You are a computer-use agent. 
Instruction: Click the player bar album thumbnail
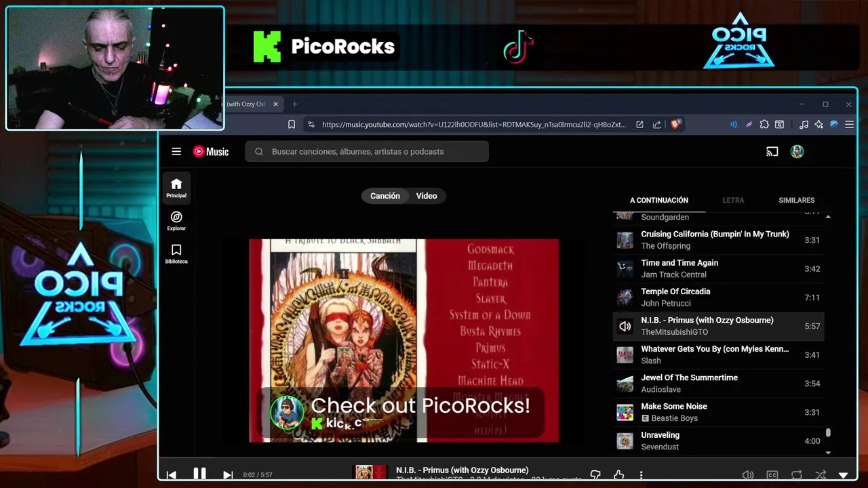(x=371, y=472)
